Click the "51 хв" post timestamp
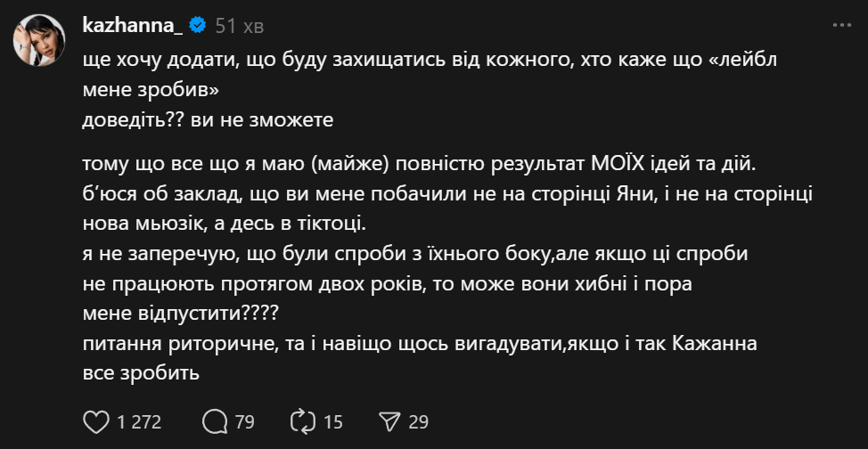Viewport: 868px width, 449px height. coord(239,26)
